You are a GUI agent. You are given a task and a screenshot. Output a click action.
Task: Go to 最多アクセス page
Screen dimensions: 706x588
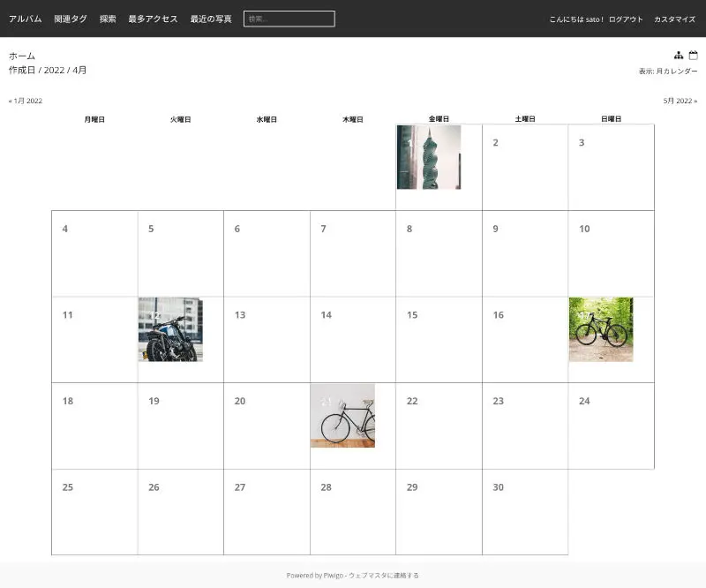[x=153, y=19]
